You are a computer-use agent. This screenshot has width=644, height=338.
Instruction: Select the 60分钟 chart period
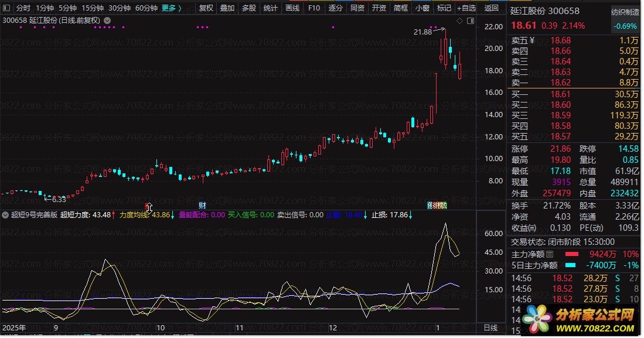pyautogui.click(x=146, y=8)
